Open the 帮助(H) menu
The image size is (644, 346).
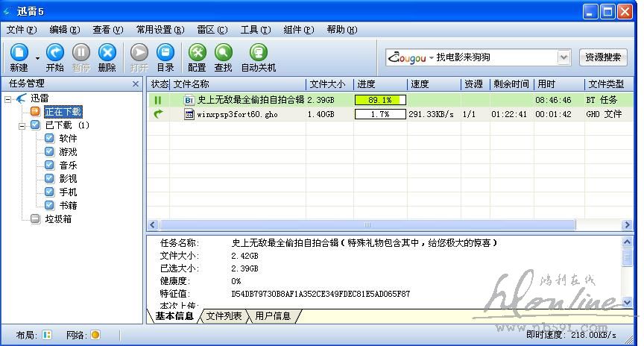coord(341,30)
